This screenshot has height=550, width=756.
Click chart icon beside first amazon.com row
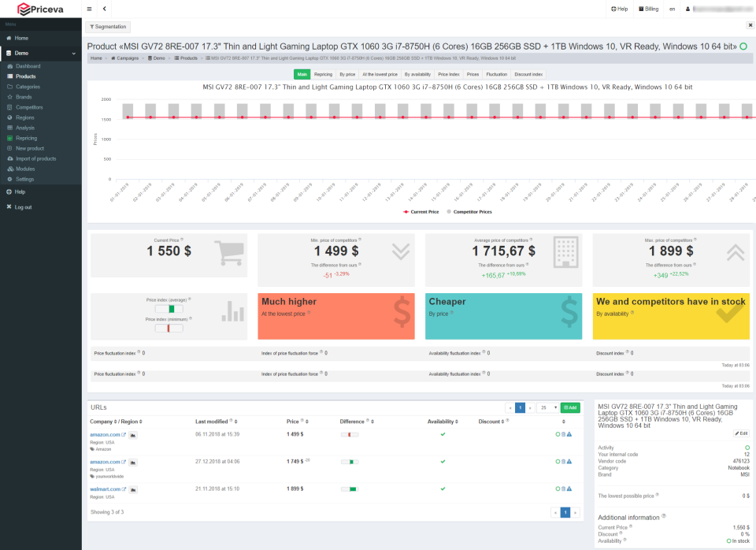click(133, 435)
